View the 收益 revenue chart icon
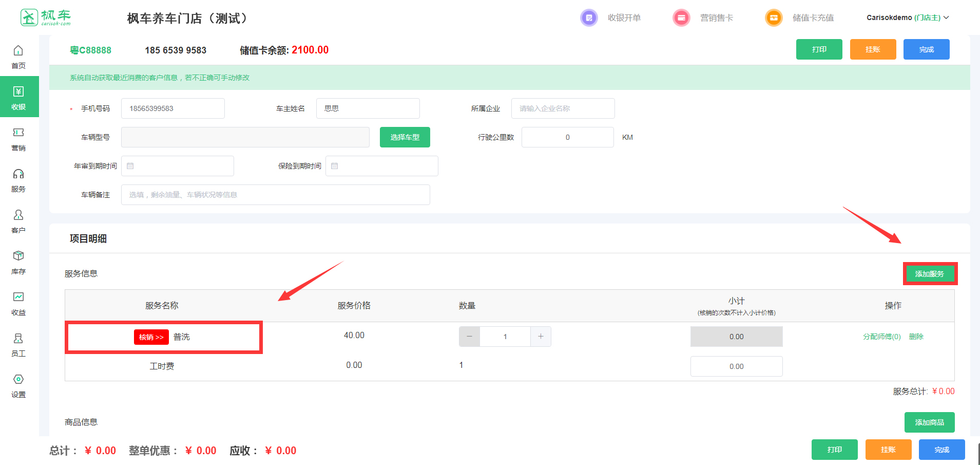Viewport: 980px width, 465px height. (x=18, y=297)
